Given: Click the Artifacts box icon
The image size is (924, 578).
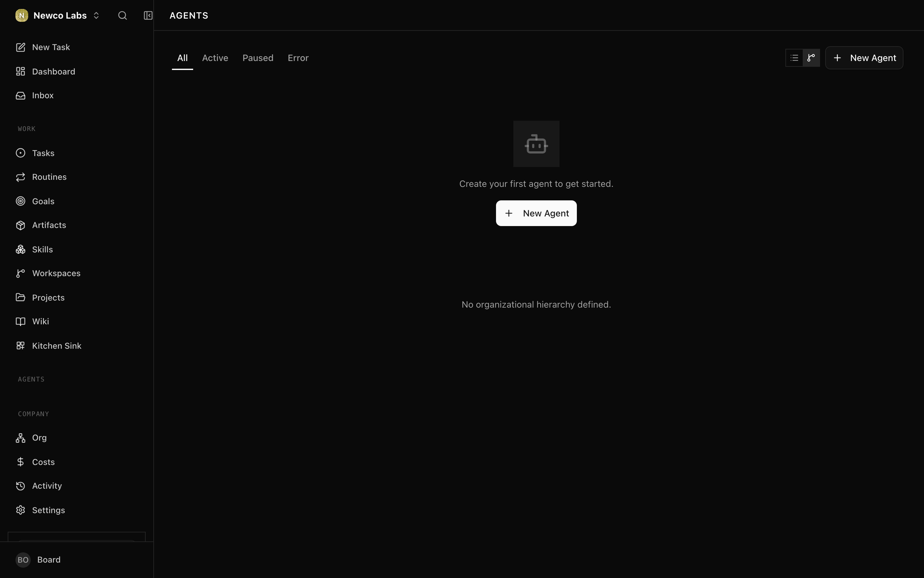Looking at the screenshot, I should pos(21,225).
